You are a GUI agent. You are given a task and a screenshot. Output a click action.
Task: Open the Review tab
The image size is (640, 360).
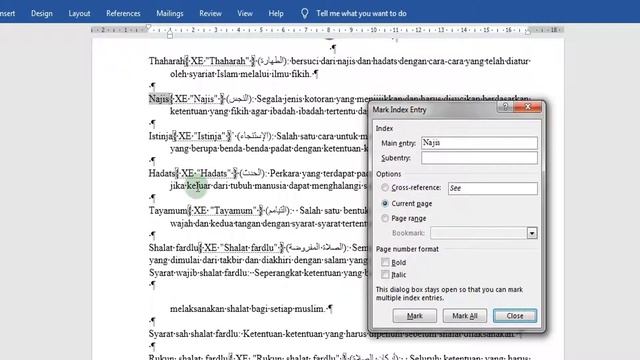pos(210,13)
